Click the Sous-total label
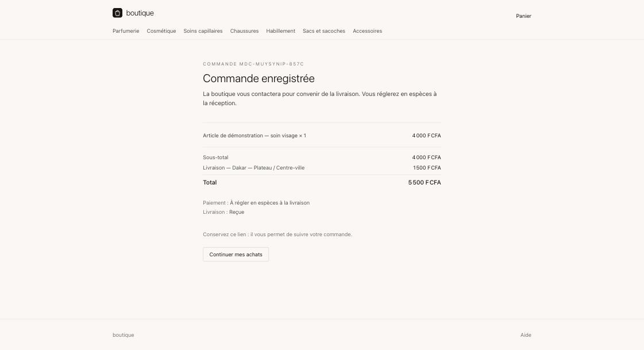 215,157
